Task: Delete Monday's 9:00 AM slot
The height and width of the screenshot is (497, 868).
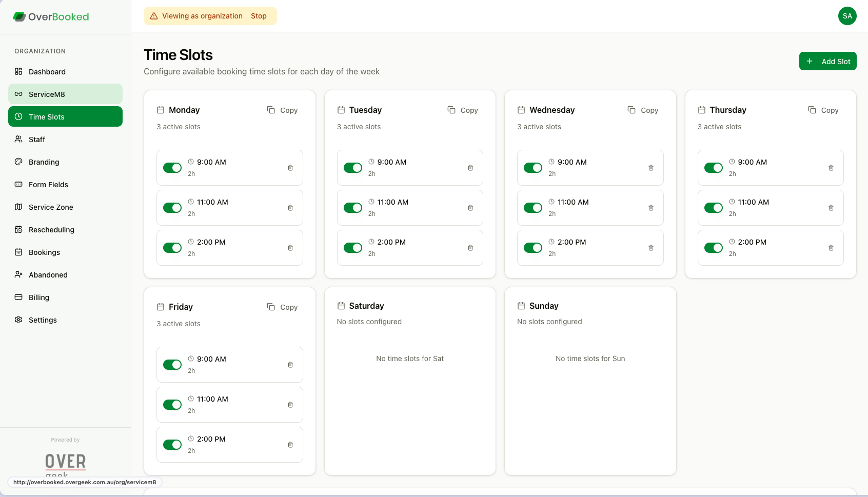Action: coord(290,168)
